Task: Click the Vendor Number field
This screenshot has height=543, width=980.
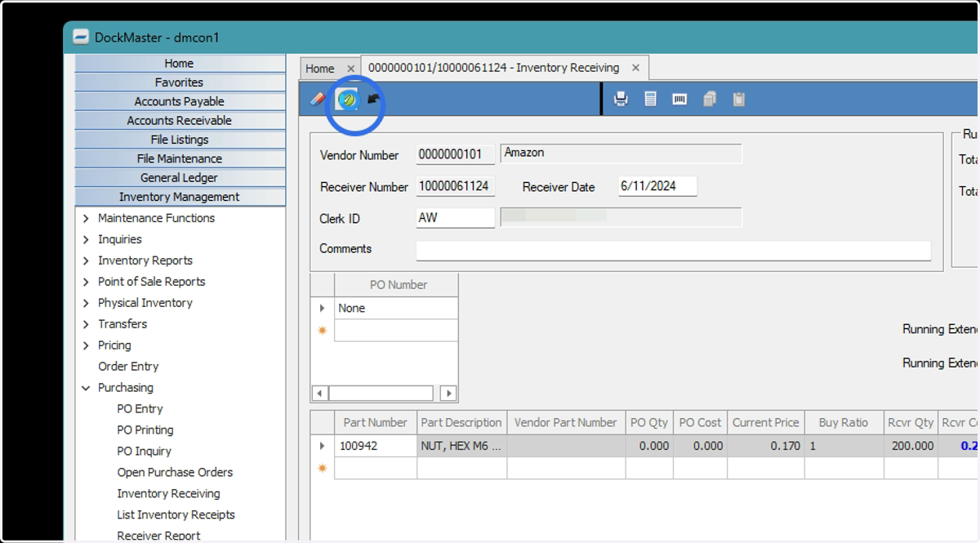Action: coord(456,154)
